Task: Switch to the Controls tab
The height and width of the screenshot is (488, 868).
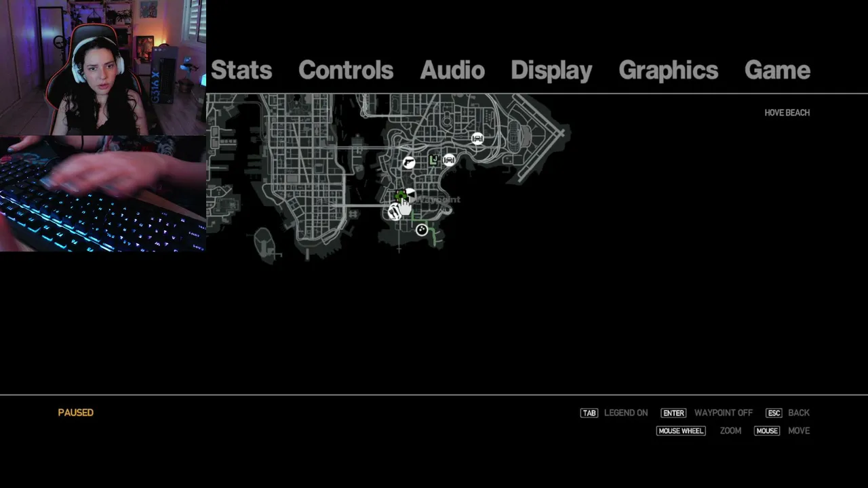Action: click(x=346, y=70)
